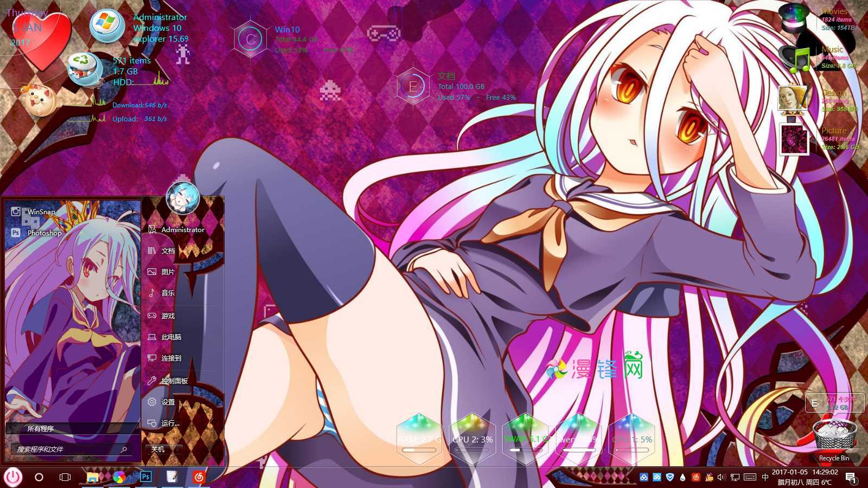Click the magnifier search icon in Start menu
868x488 pixels.
point(124,449)
